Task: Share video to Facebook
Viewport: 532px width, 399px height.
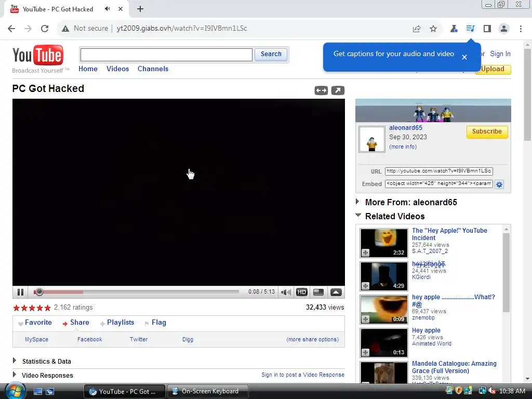Action: click(x=89, y=339)
